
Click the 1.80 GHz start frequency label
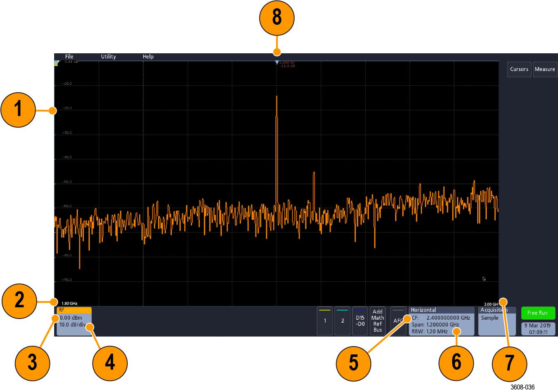tap(69, 303)
